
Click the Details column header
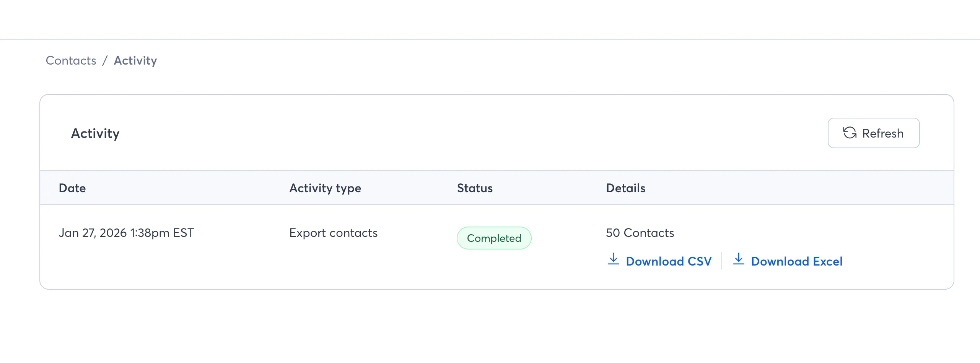pyautogui.click(x=625, y=188)
